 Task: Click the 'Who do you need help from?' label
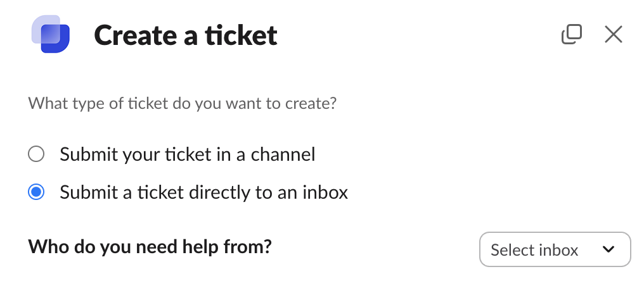coord(150,247)
